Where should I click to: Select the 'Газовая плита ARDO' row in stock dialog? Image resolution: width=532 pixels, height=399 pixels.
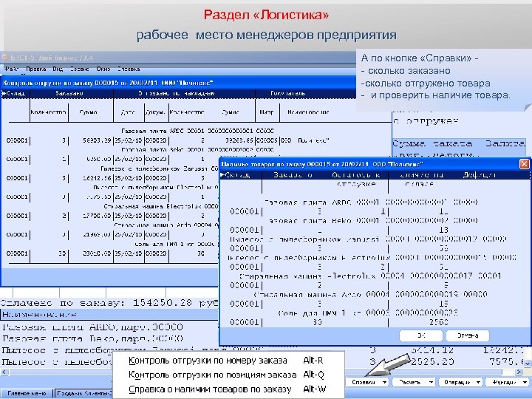370,202
